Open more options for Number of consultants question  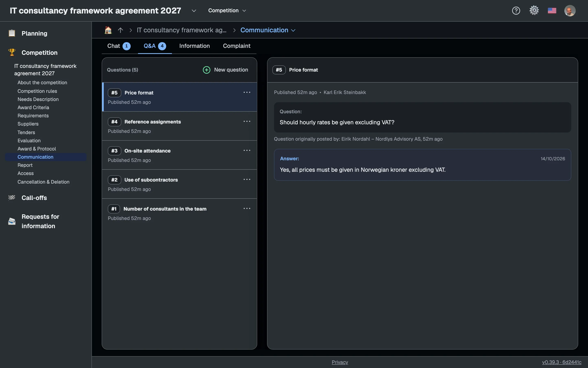247,209
